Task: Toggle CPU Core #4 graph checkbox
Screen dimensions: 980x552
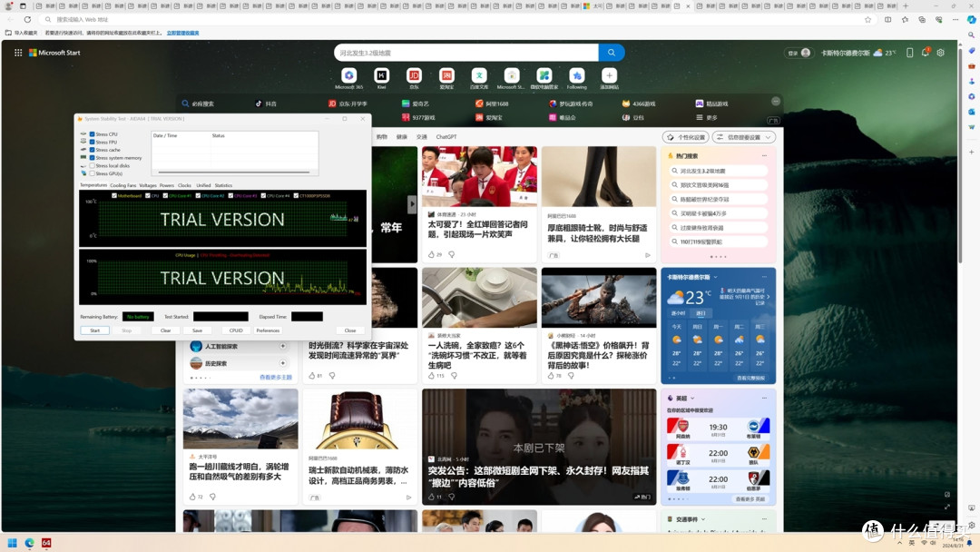Action: [x=263, y=196]
